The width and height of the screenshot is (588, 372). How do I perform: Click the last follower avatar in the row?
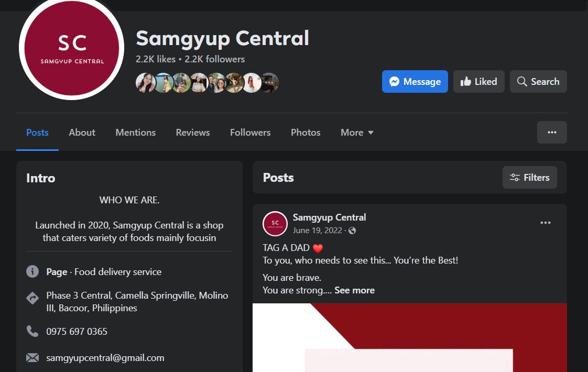click(x=269, y=82)
